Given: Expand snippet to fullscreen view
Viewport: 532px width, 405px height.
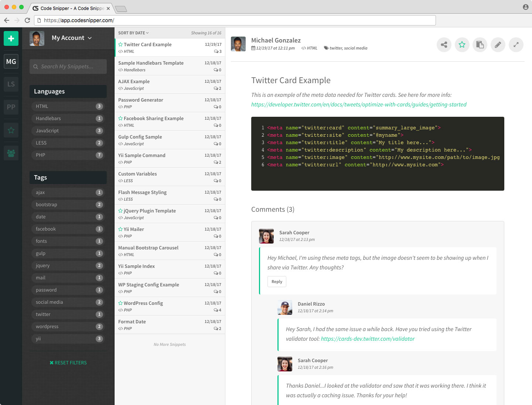Looking at the screenshot, I should click(516, 45).
